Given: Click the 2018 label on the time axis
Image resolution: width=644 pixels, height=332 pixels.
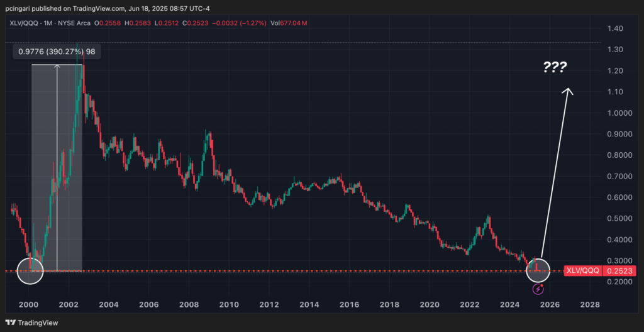Looking at the screenshot, I should click(x=389, y=306).
